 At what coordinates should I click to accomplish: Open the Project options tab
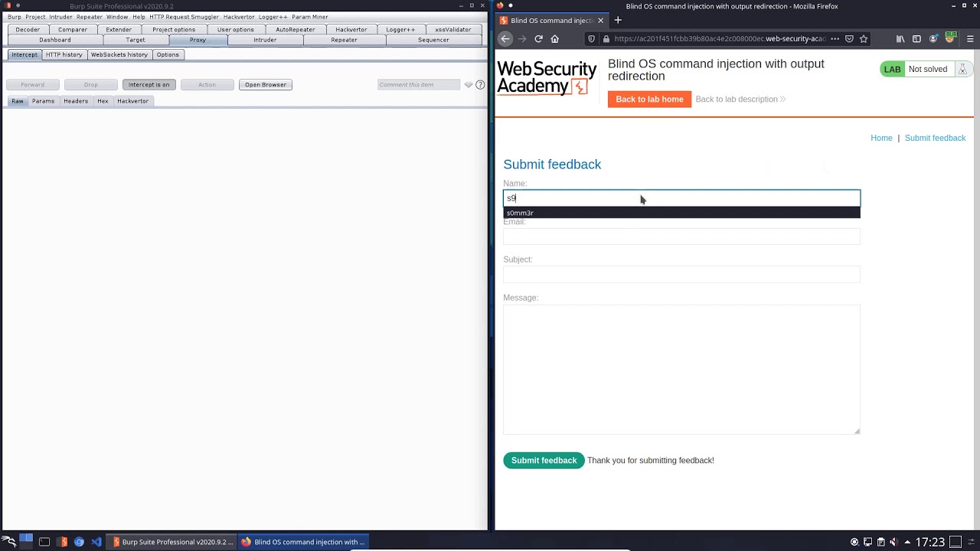(x=174, y=30)
